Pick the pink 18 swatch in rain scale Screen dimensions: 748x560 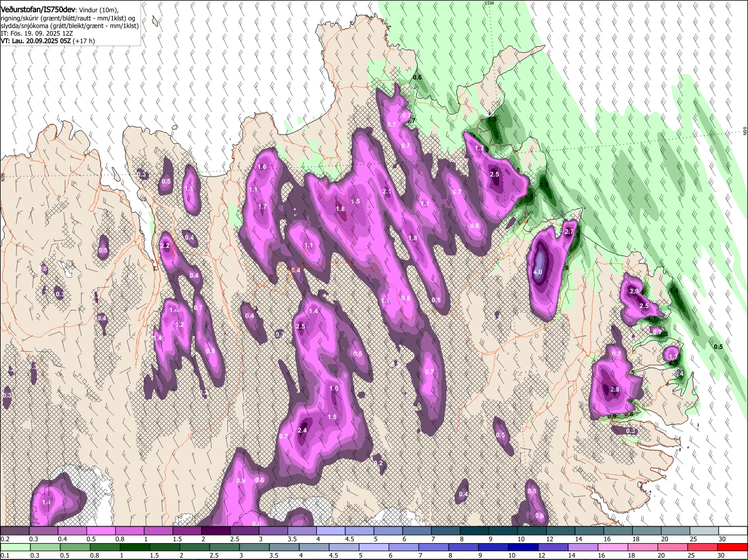click(x=643, y=547)
